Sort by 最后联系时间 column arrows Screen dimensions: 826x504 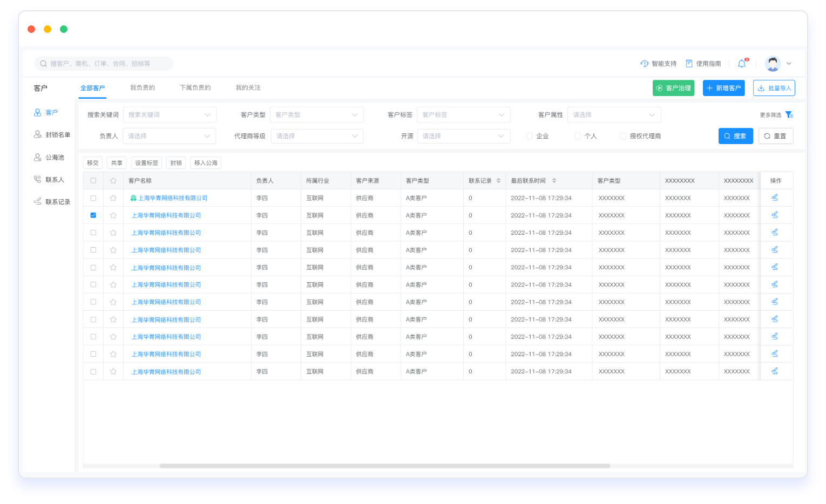click(x=554, y=181)
